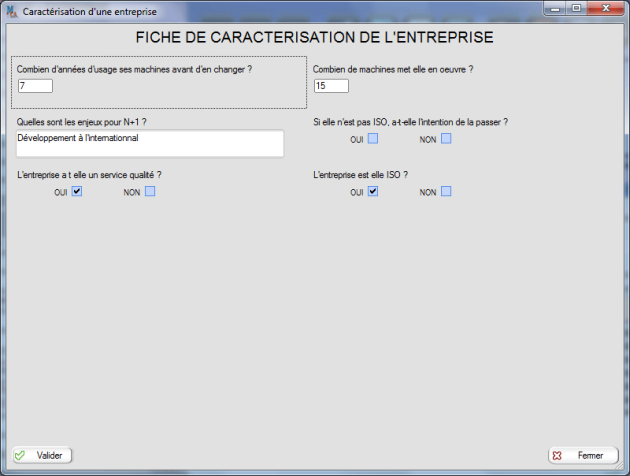Click into the enjeux pour N+1 text box
Image resolution: width=630 pixels, height=476 pixels.
click(149, 143)
